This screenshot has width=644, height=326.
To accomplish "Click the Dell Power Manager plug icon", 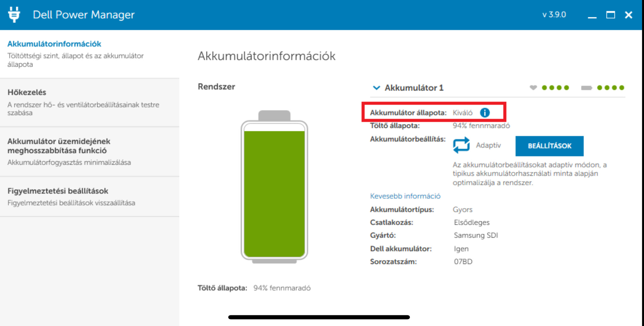I will [x=14, y=15].
